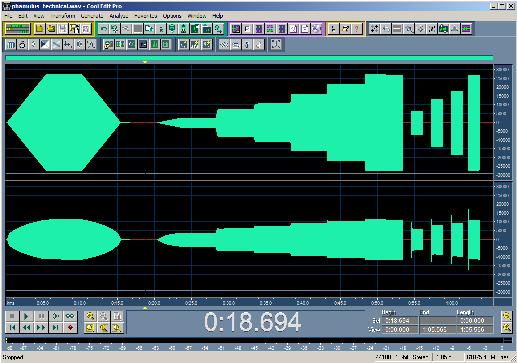Click the Undo arrow toolbar icon
Screen dimensions: 517x363
pos(104,29)
